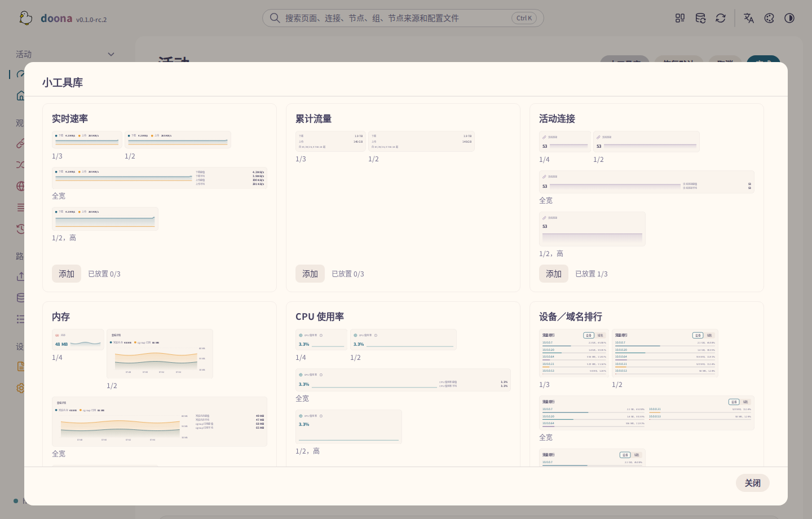Click the search magnifier icon
Viewport: 812px width, 519px height.
[x=275, y=18]
